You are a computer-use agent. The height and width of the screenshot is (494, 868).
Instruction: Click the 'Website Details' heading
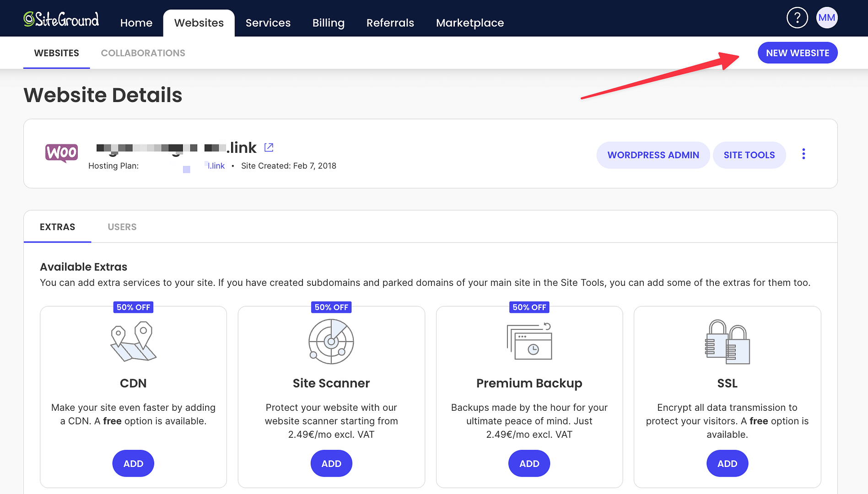pyautogui.click(x=103, y=95)
